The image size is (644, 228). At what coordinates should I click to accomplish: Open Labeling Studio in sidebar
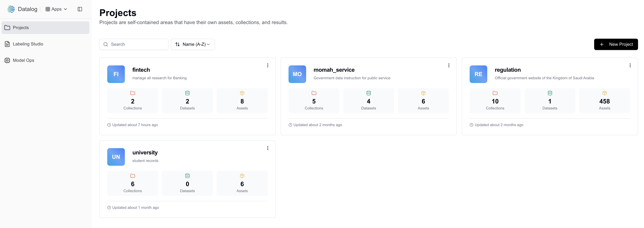(x=28, y=44)
